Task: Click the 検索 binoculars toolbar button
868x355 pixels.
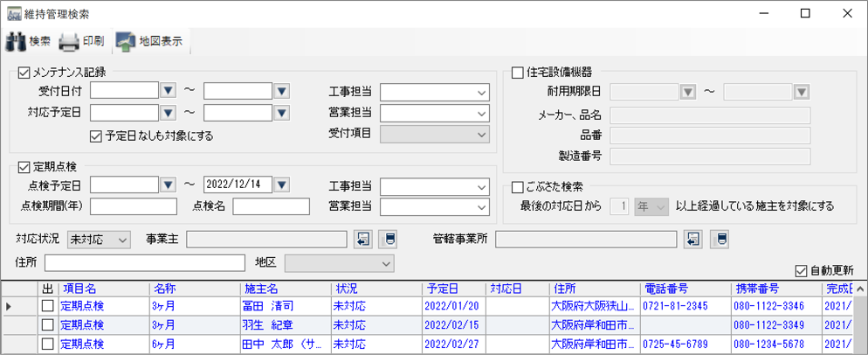Action: pos(28,42)
